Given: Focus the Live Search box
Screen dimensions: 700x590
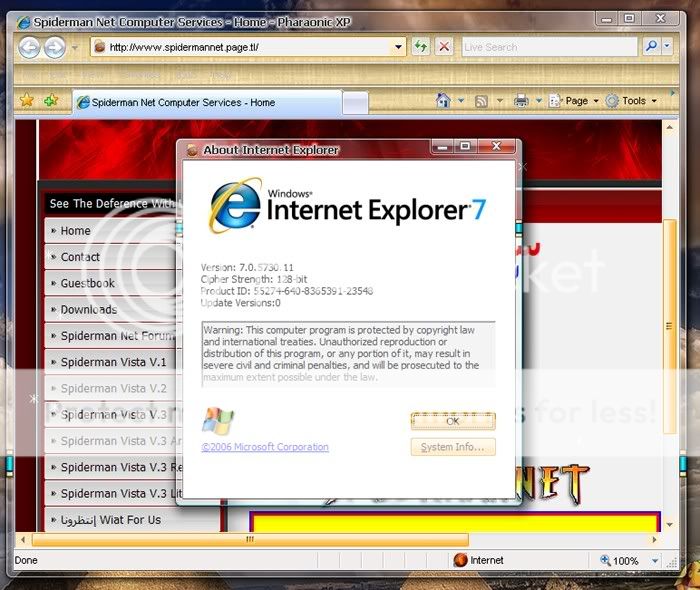Looking at the screenshot, I should 549,47.
